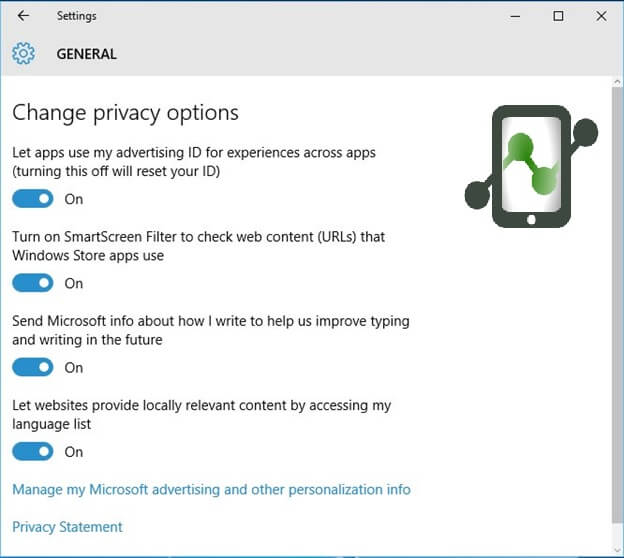Click the language list description text

pos(202,415)
